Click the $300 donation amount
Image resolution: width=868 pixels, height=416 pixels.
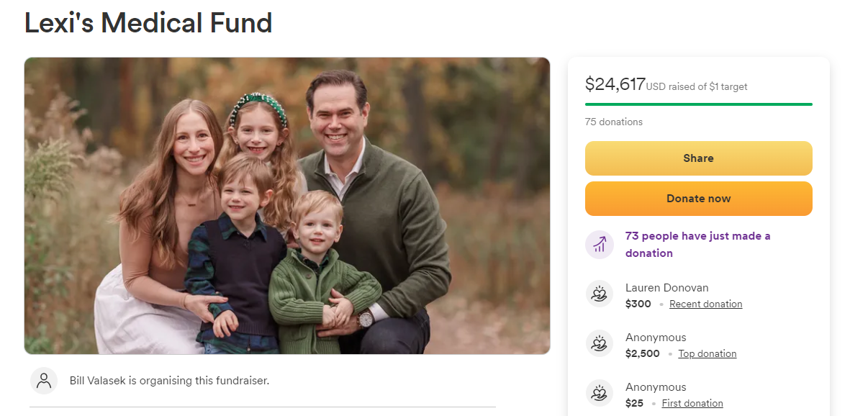[638, 304]
